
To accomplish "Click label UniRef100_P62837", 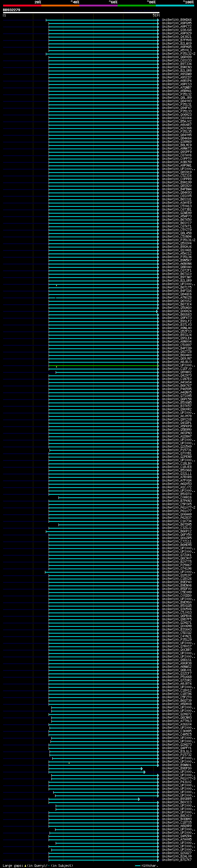I will 176,518.
